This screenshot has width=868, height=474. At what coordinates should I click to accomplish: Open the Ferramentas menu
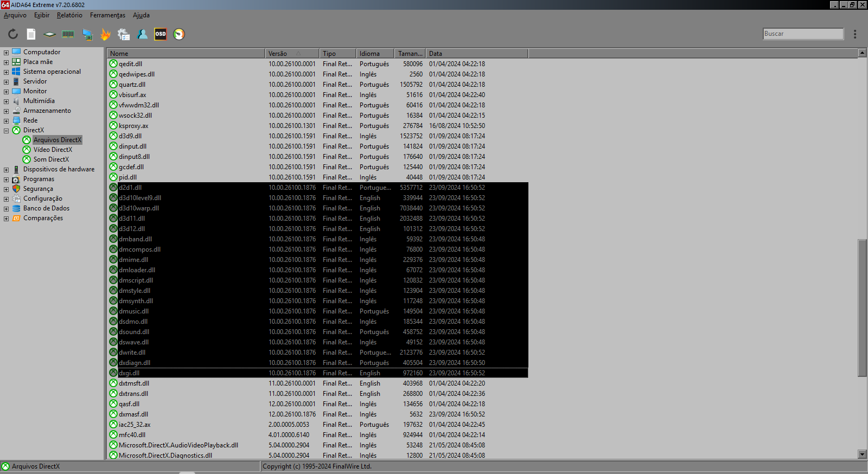(107, 15)
